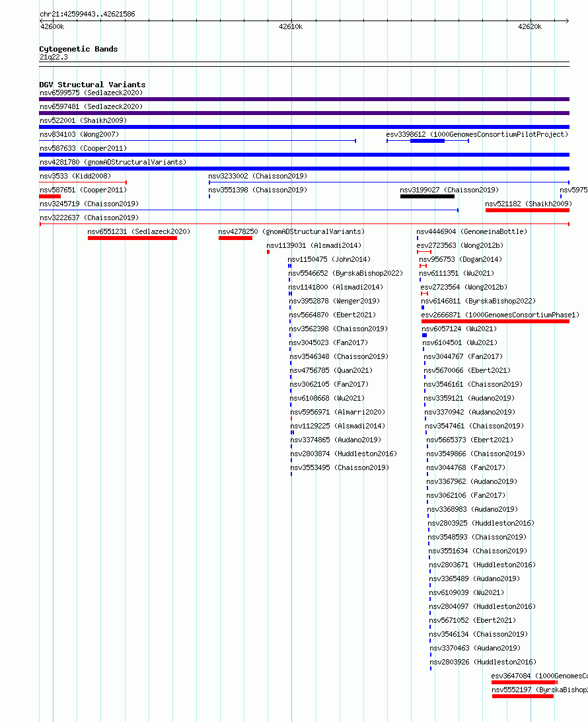Click nsv3553495 (Chaisson2019) label
This screenshot has height=722, width=588.
[340, 467]
